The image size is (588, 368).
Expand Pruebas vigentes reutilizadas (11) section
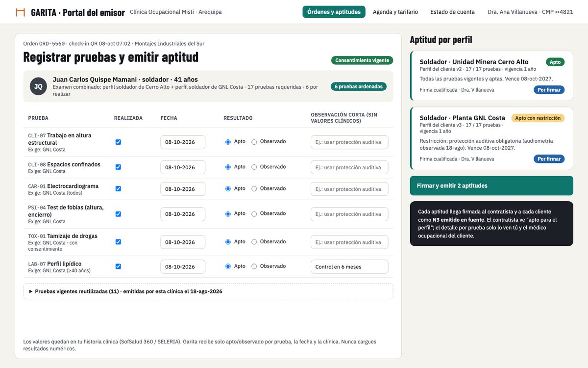[208, 291]
